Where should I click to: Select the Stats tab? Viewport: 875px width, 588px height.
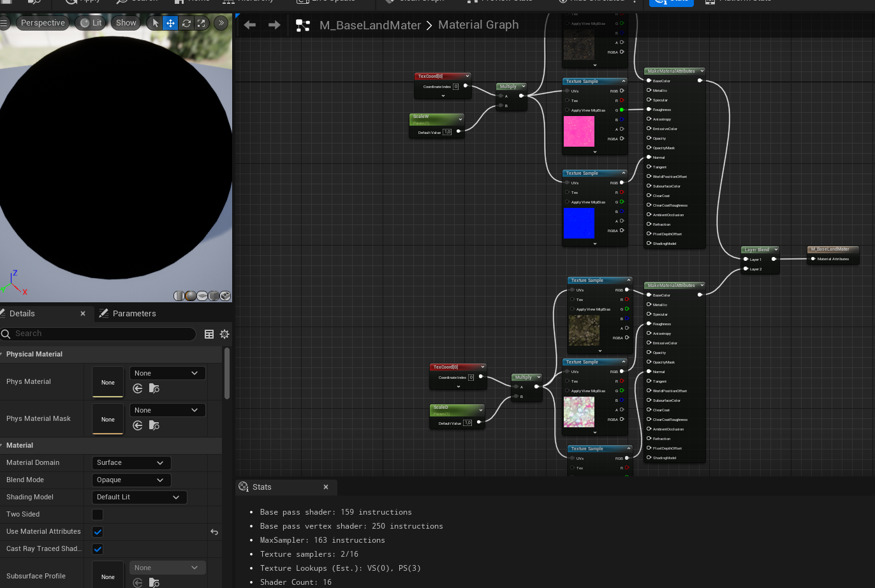tap(261, 487)
